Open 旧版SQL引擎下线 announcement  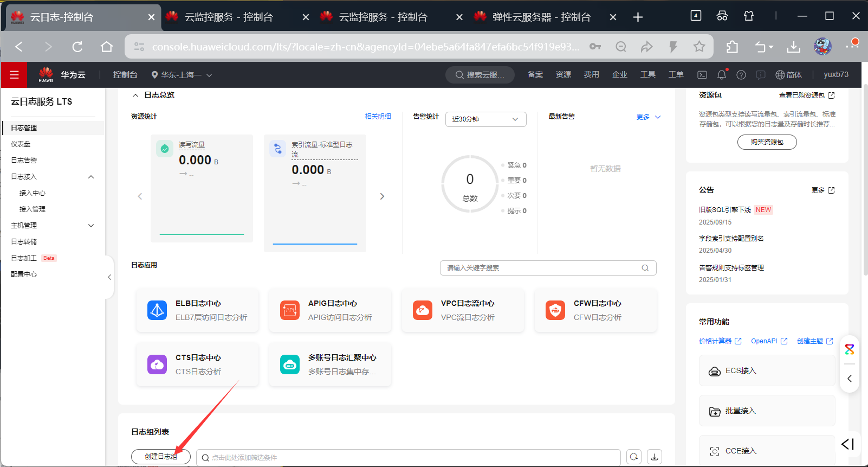coord(725,210)
